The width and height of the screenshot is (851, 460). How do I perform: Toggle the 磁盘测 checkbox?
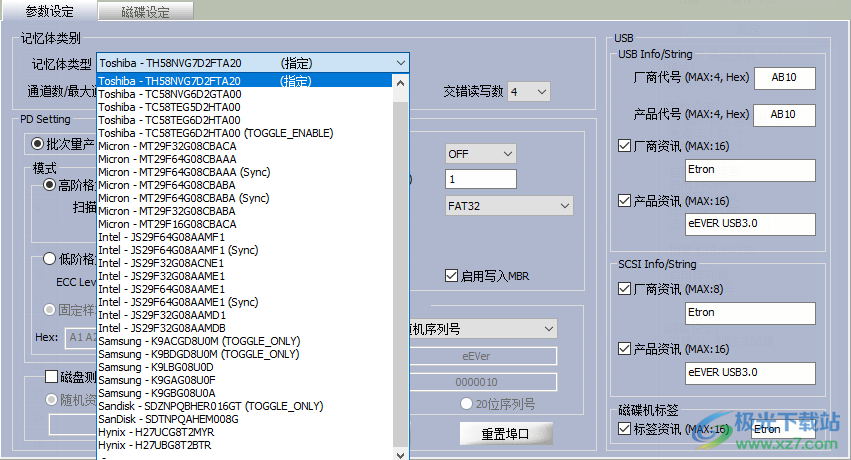point(52,376)
